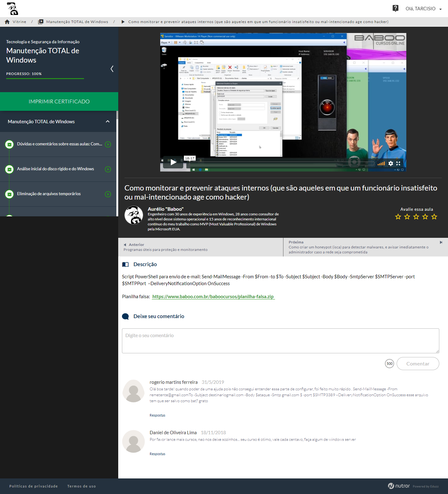Viewport: 448px width, 494px height.
Task: Enter fullscreen on the video player
Action: 398,163
